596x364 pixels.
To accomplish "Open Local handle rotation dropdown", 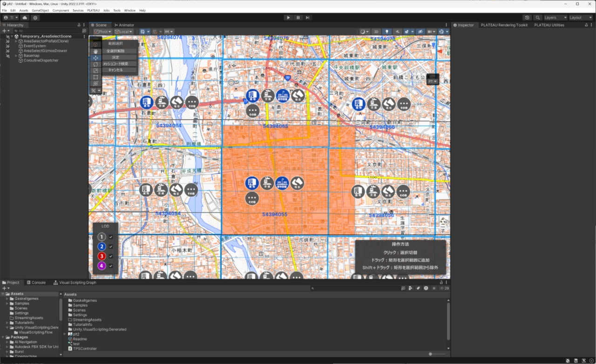I will click(123, 32).
